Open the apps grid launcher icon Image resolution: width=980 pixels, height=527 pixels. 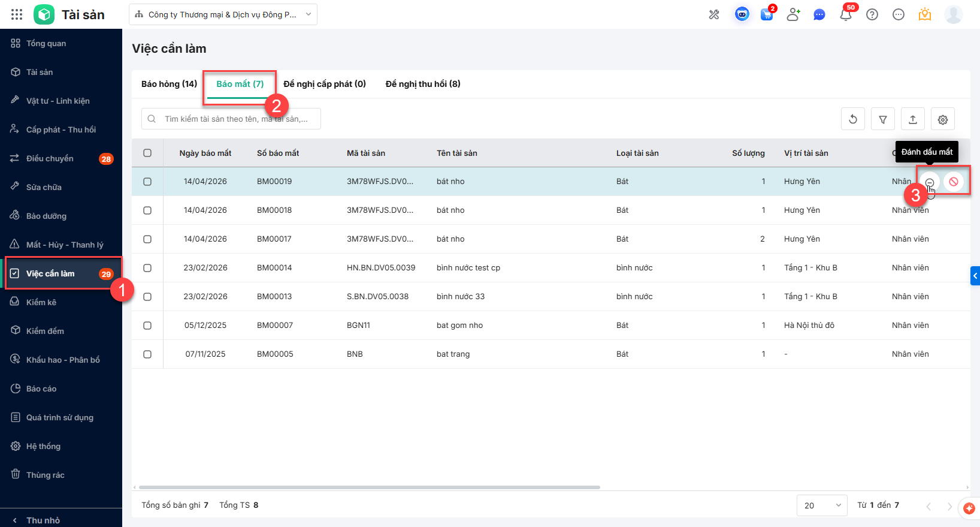17,14
